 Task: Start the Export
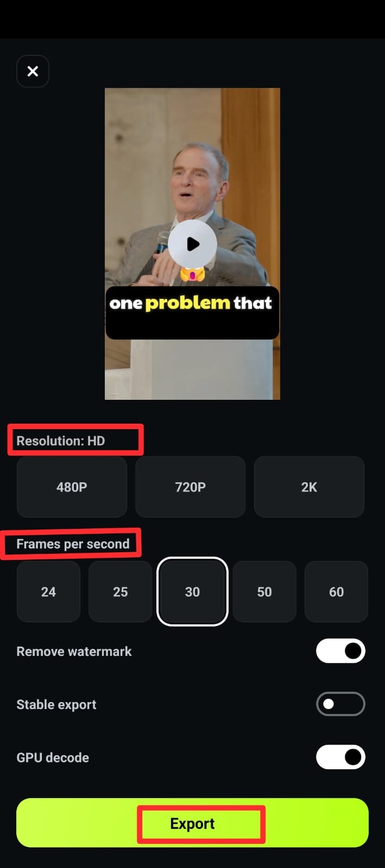coord(192,822)
